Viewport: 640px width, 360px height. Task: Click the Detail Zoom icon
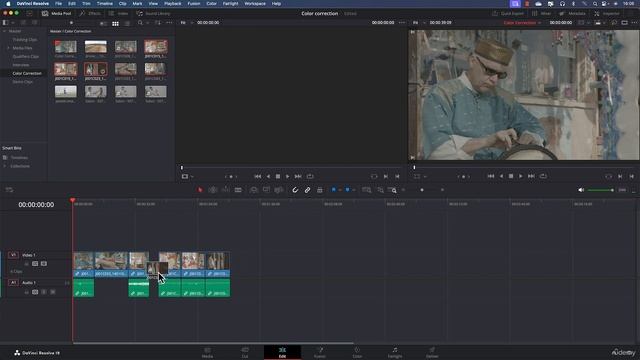(x=380, y=190)
